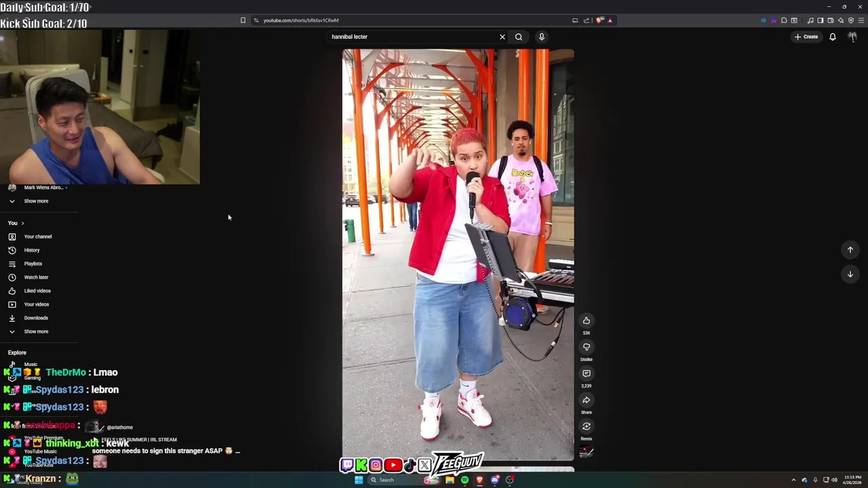Open the sound thumbnail below Remix
The height and width of the screenshot is (488, 868).
click(x=587, y=452)
